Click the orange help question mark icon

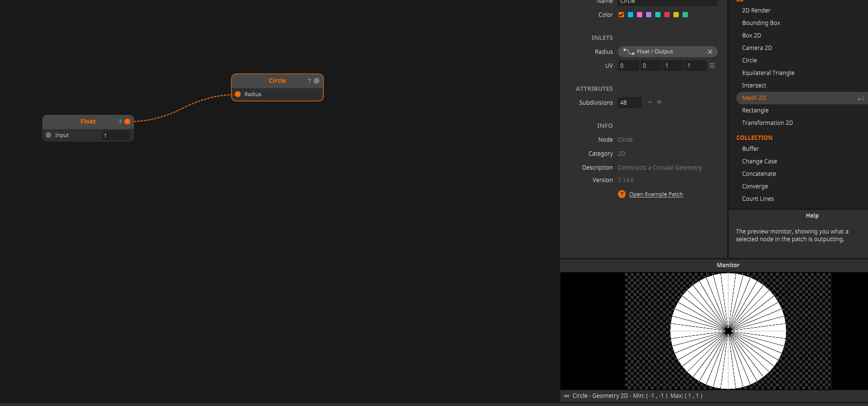click(x=622, y=194)
